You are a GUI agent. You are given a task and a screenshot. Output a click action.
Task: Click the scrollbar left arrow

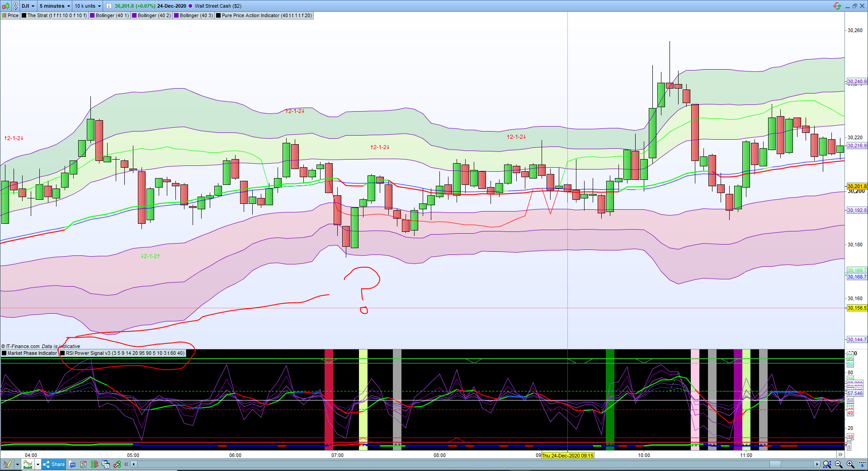pos(134,464)
